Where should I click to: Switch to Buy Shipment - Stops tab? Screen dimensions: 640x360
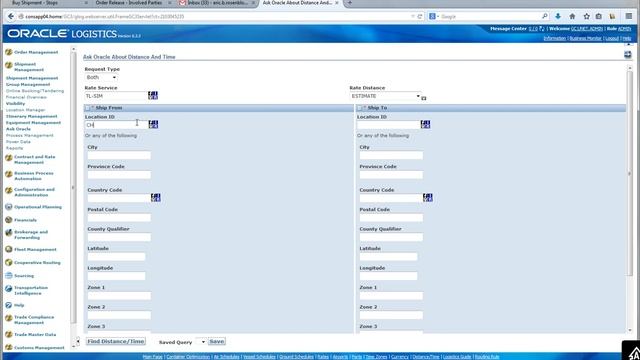coord(35,3)
